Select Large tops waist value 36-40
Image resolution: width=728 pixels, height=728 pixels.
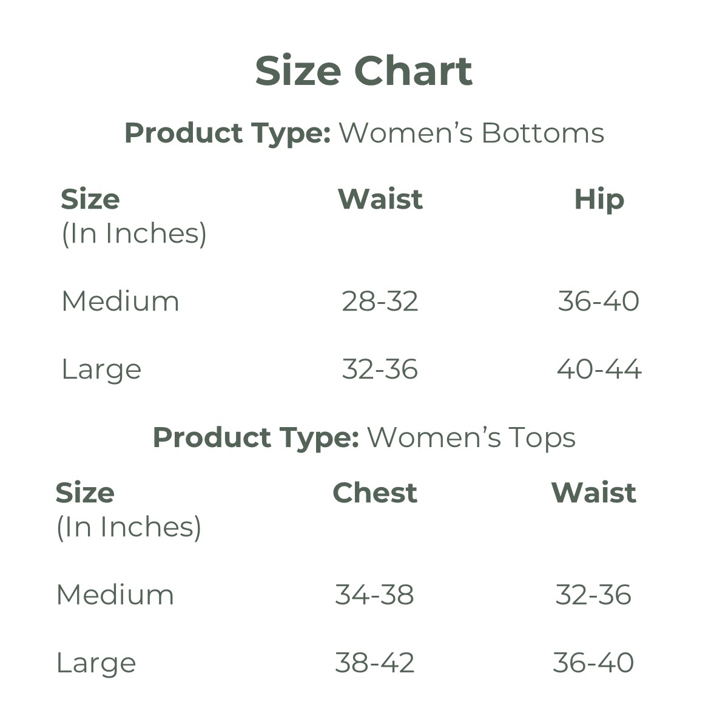coord(593,662)
